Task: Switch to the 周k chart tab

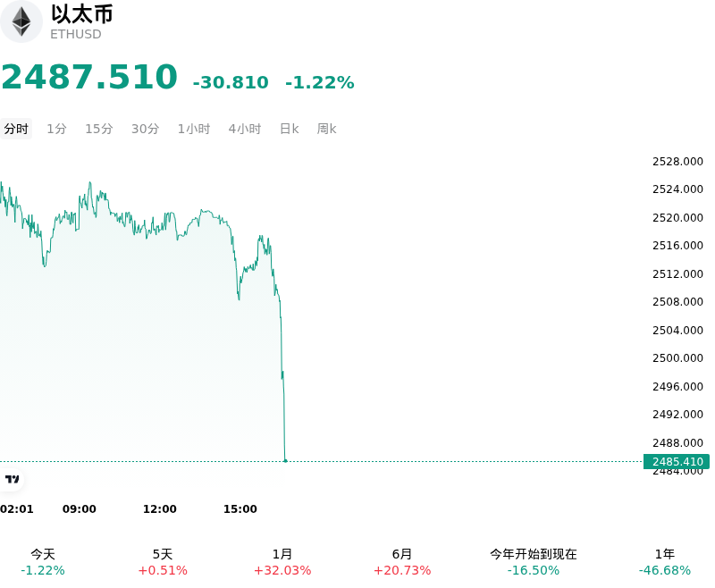Action: click(x=326, y=129)
